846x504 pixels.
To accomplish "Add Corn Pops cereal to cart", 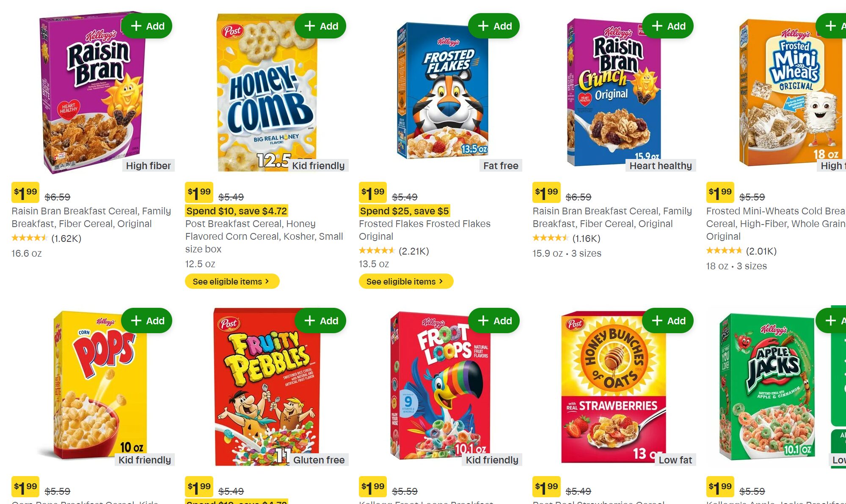I will click(x=147, y=321).
